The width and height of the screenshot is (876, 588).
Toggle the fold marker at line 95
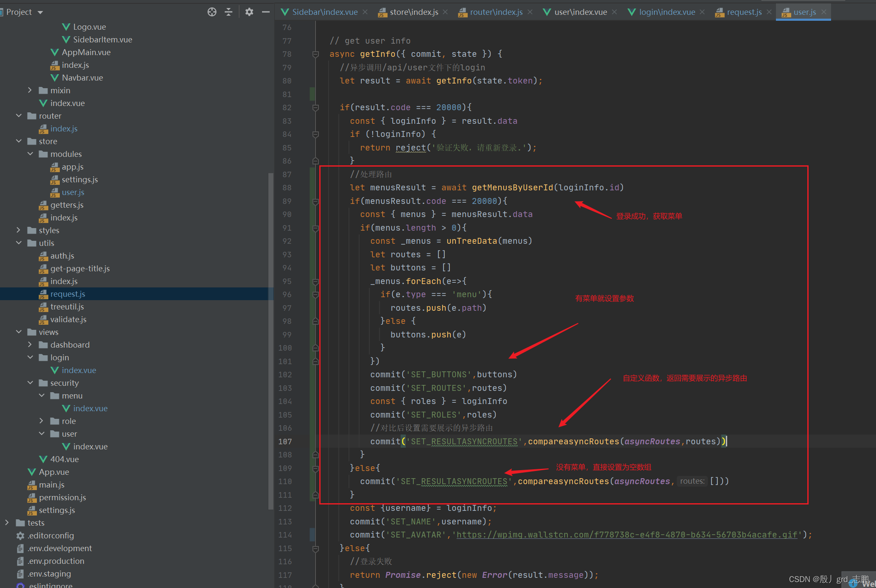(315, 281)
